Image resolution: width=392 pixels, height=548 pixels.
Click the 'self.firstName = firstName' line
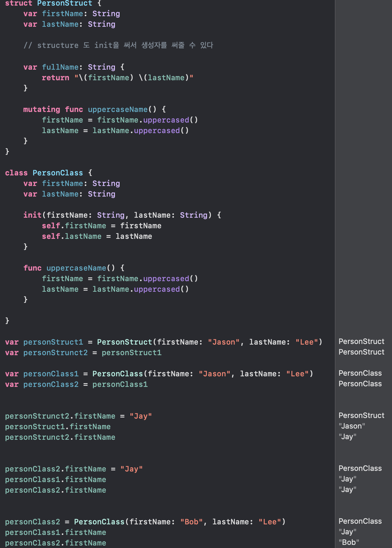pyautogui.click(x=102, y=226)
